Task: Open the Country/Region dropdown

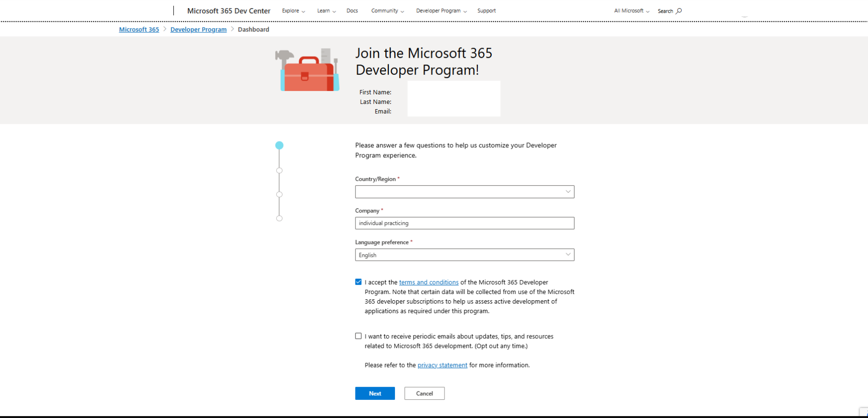Action: (464, 192)
